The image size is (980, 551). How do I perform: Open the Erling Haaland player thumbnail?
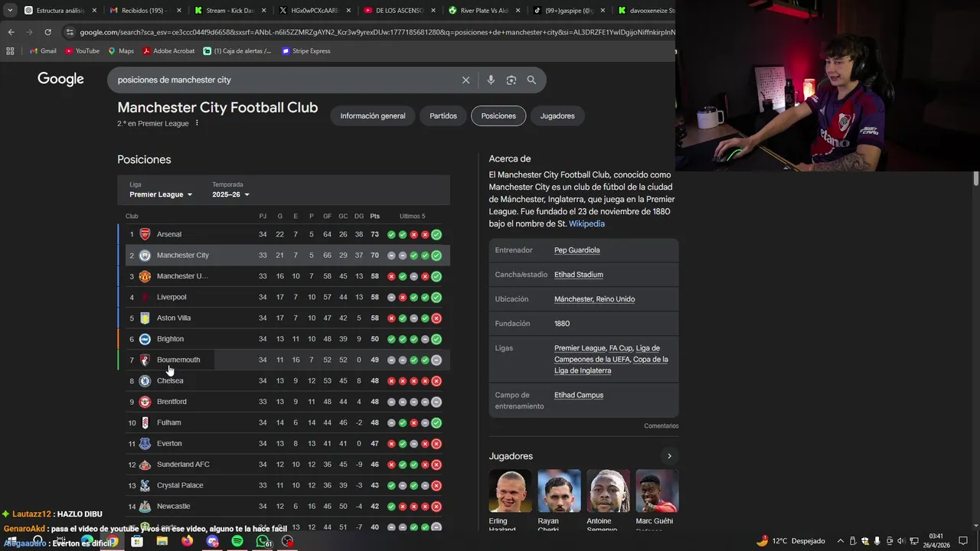510,491
